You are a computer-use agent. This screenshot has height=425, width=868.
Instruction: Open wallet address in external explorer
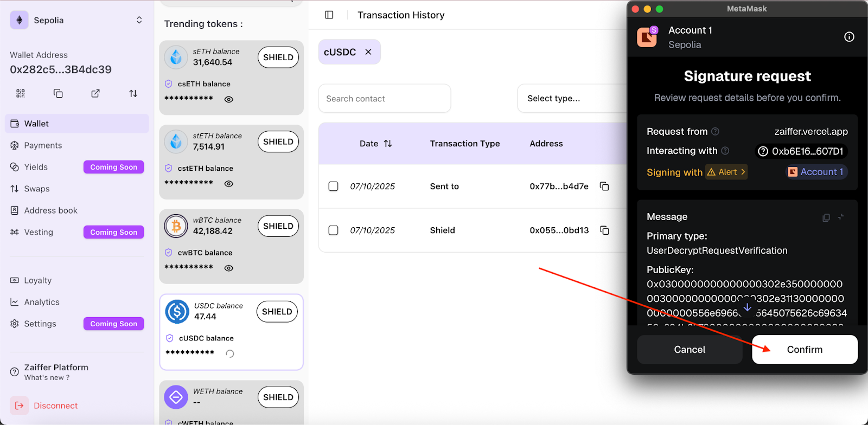[95, 93]
